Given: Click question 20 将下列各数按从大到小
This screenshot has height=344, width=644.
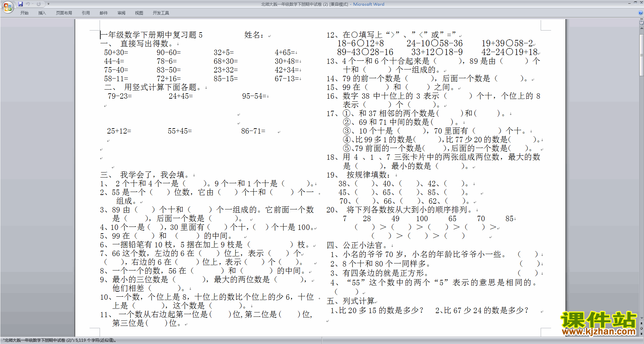Looking at the screenshot, I should click(399, 210).
